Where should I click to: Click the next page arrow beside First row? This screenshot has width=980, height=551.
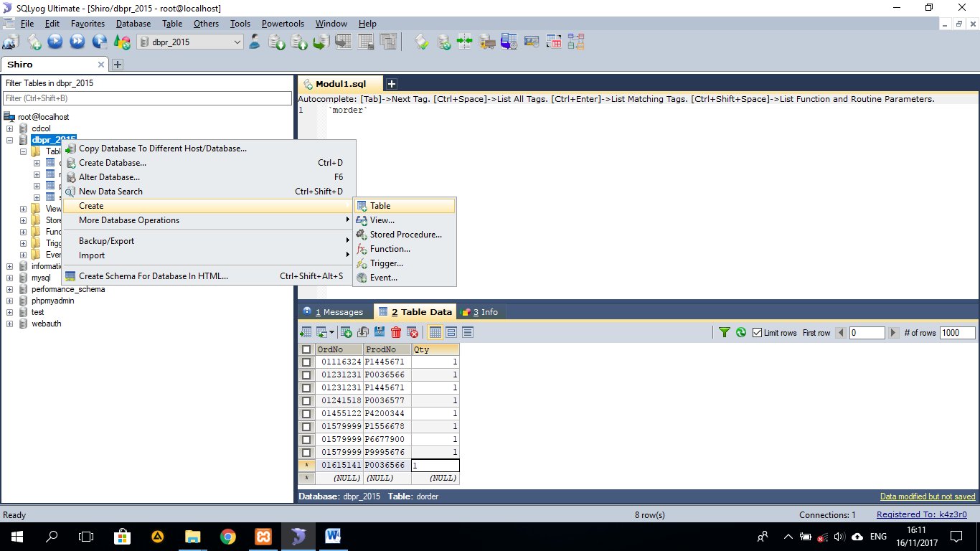click(893, 333)
